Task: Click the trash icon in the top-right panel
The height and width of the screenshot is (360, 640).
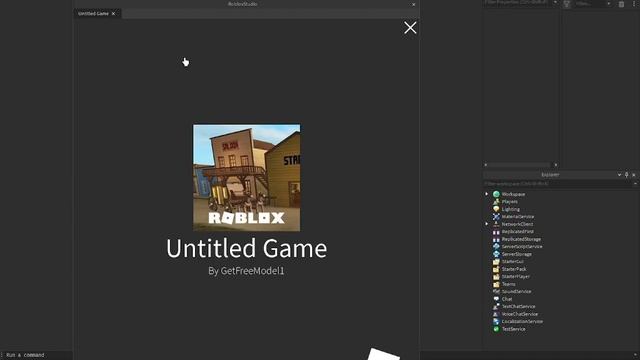Action: click(621, 4)
